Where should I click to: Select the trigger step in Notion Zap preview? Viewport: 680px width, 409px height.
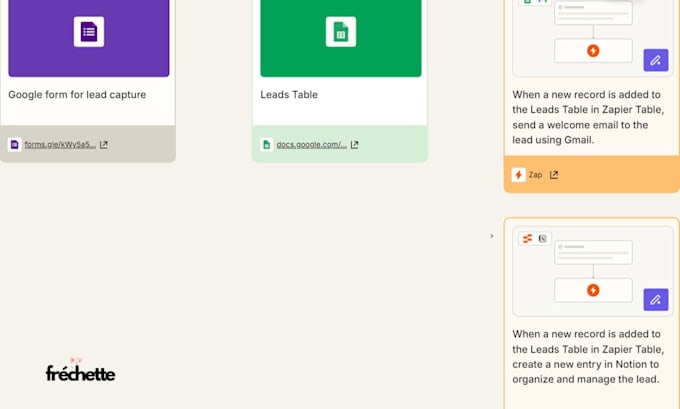point(593,252)
